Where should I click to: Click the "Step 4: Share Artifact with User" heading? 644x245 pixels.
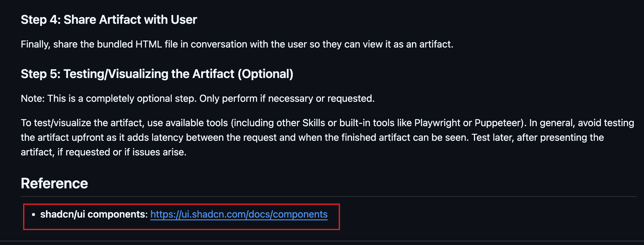pyautogui.click(x=109, y=20)
